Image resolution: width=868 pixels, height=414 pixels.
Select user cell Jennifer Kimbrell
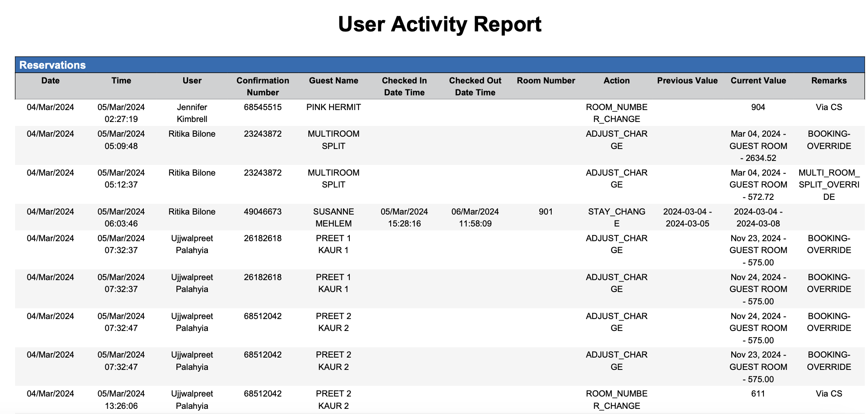pos(192,113)
